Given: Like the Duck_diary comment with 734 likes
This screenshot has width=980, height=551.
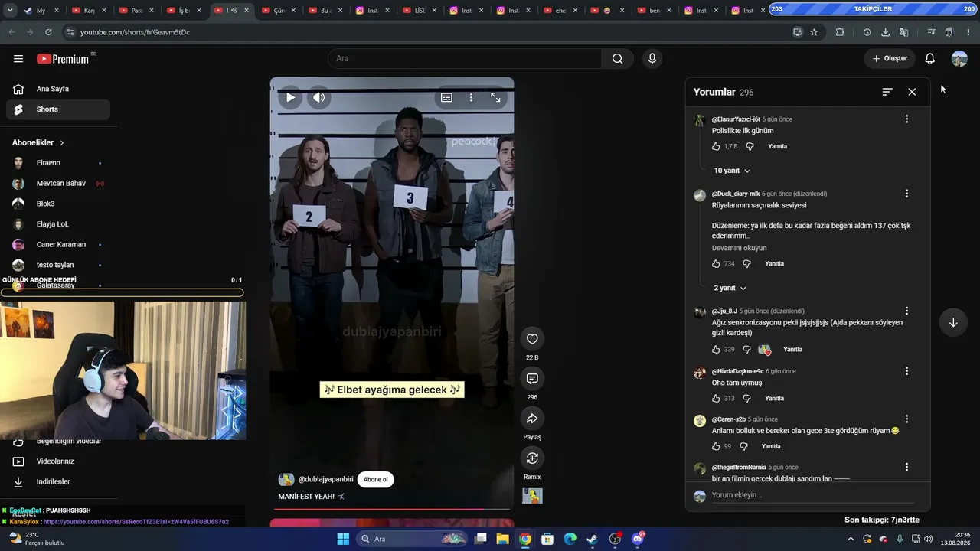Looking at the screenshot, I should coord(716,264).
